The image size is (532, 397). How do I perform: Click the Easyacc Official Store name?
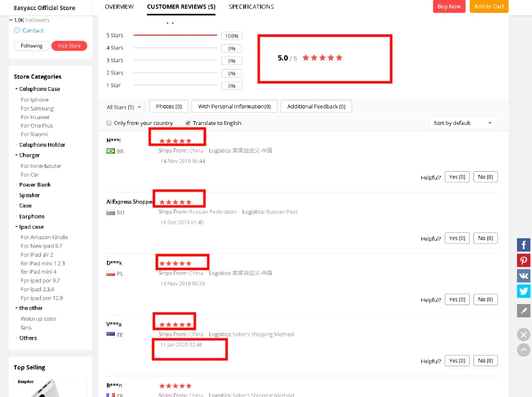pos(45,8)
